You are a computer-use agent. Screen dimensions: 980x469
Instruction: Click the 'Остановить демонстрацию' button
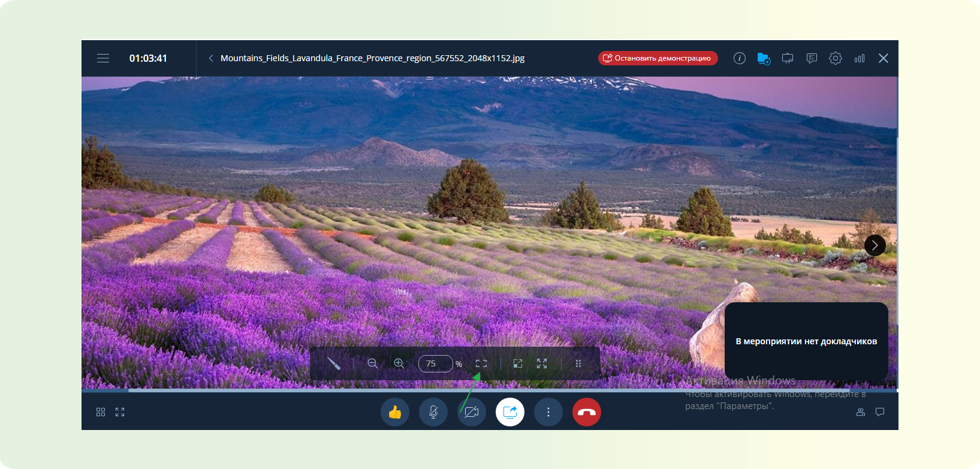(658, 58)
